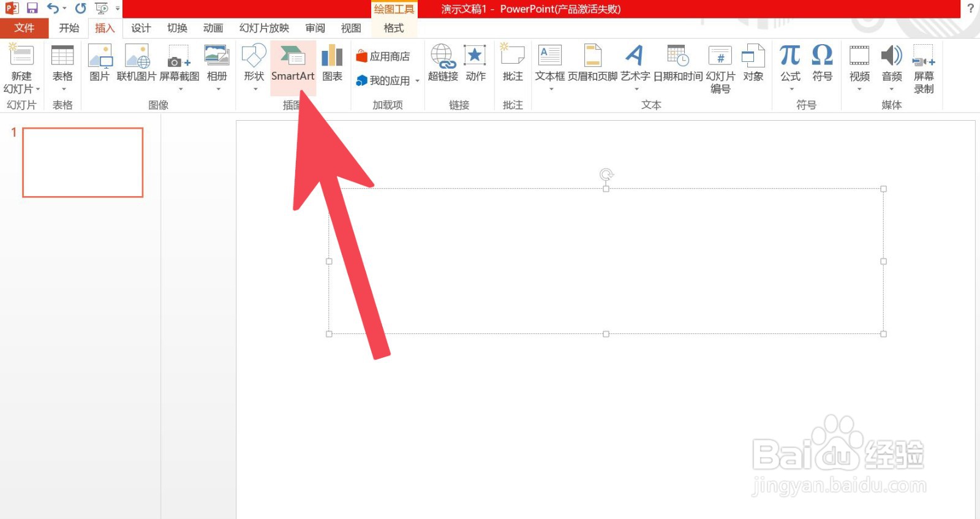Click 联机图片 online pictures icon
Viewport: 980px width, 519px height.
coord(137,63)
